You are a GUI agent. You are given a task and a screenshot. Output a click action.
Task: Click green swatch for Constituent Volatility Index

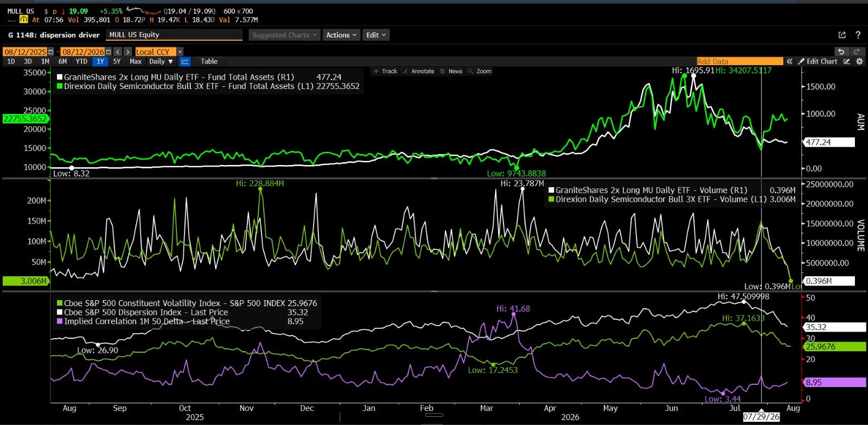pyautogui.click(x=60, y=303)
